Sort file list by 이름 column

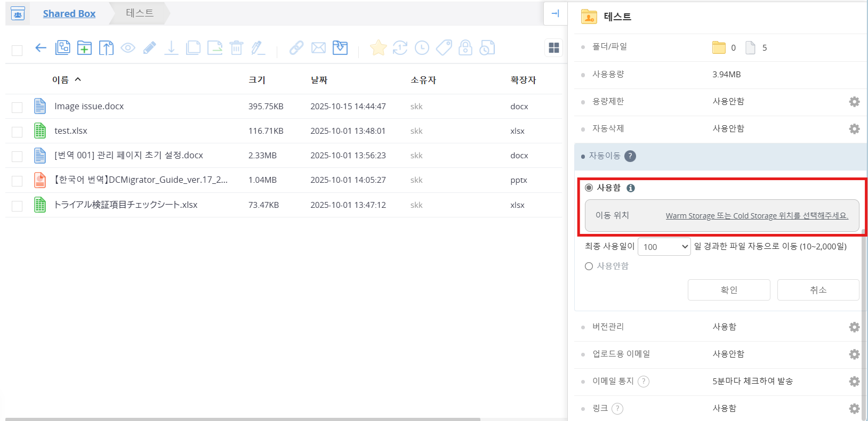point(61,80)
